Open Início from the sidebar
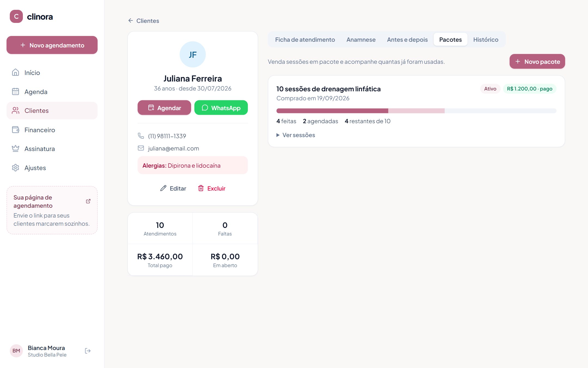This screenshot has height=368, width=588. coord(52,73)
